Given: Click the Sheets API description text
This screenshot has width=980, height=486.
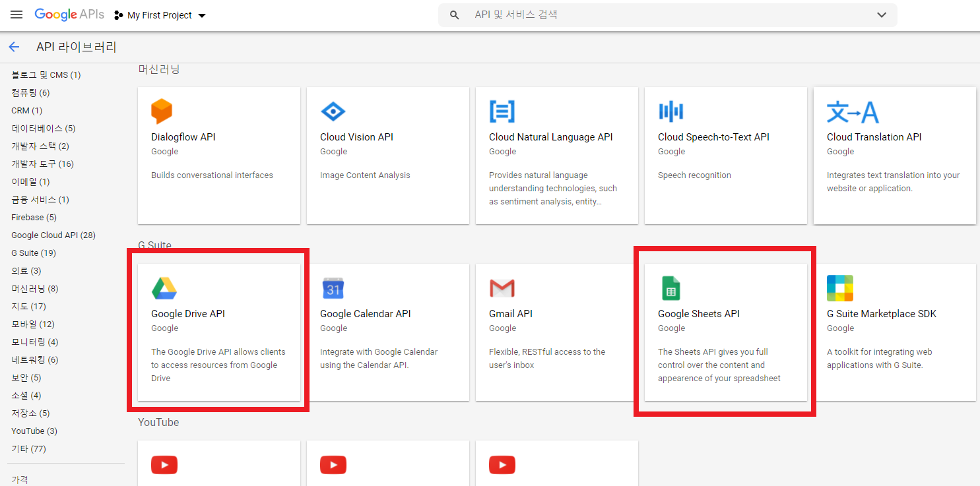Looking at the screenshot, I should 719,365.
